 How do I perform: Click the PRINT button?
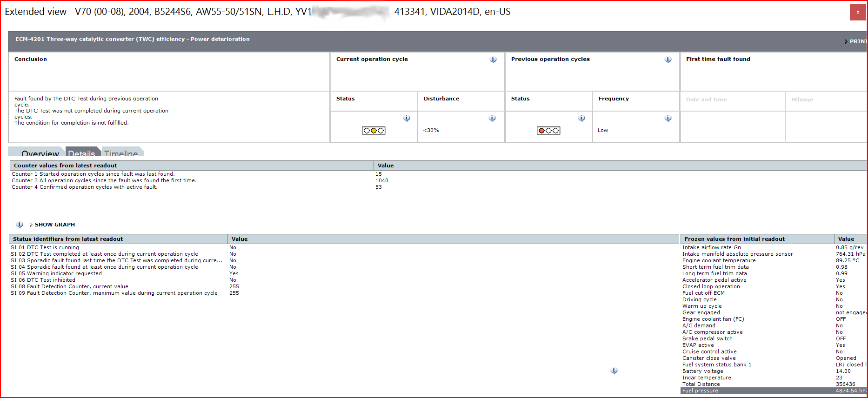tap(857, 41)
